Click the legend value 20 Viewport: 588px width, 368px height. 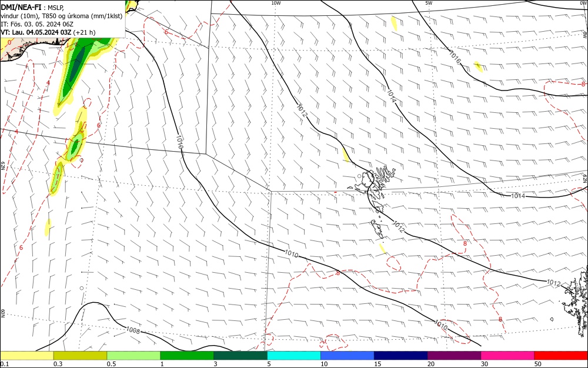point(431,364)
